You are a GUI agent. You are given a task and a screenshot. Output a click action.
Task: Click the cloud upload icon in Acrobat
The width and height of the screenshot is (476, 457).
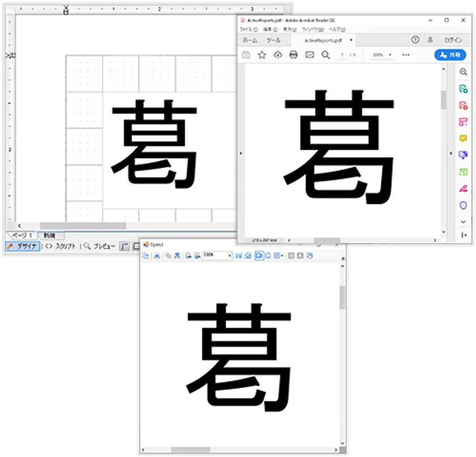coord(278,55)
